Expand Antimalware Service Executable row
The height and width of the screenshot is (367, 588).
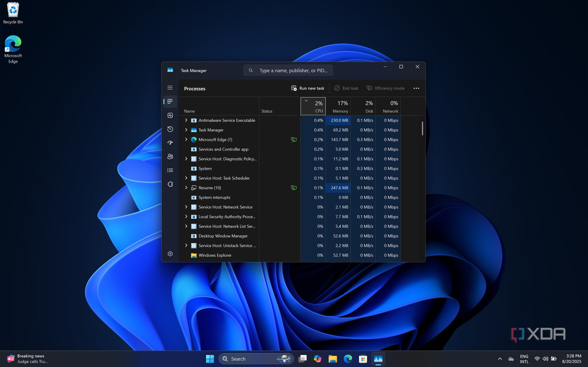click(x=186, y=120)
